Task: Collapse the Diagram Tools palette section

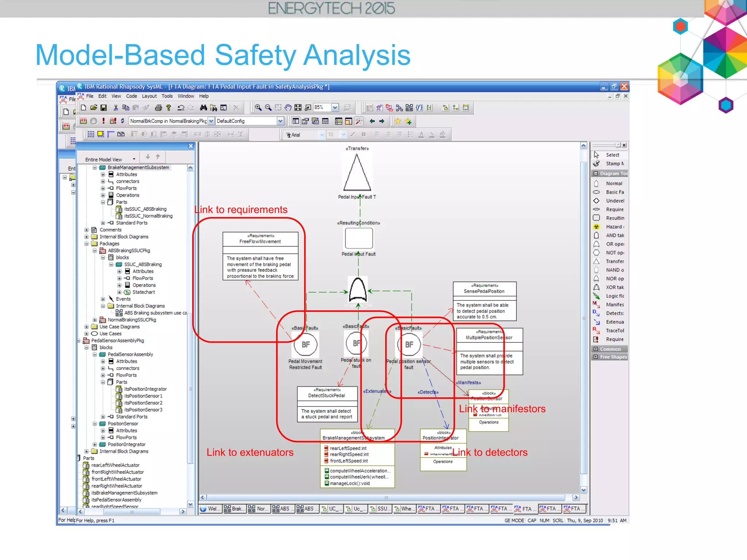Action: coord(596,174)
